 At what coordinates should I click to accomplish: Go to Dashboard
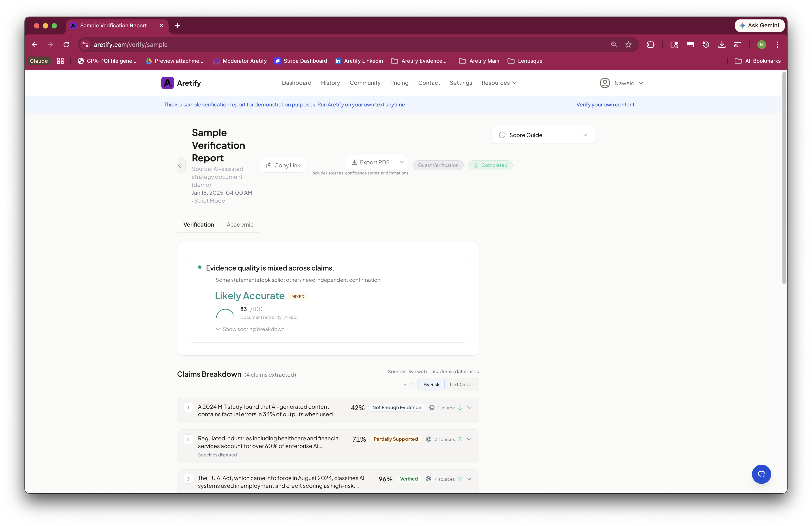point(297,83)
